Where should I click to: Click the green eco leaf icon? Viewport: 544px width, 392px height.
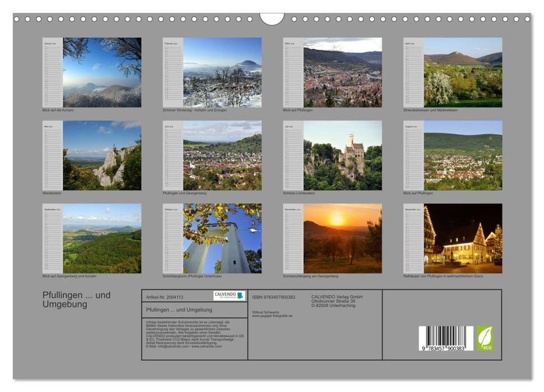[x=485, y=338]
